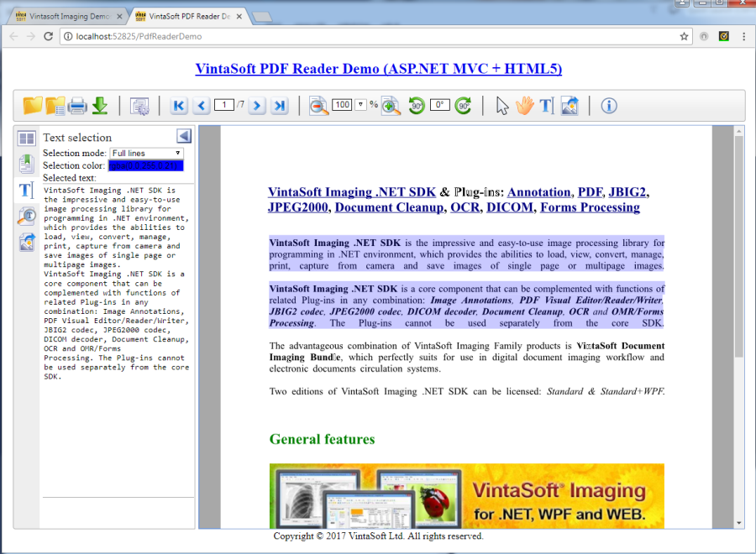Follow the VintaSoft Imaging .NET SDK link
756x554 pixels.
click(x=352, y=192)
